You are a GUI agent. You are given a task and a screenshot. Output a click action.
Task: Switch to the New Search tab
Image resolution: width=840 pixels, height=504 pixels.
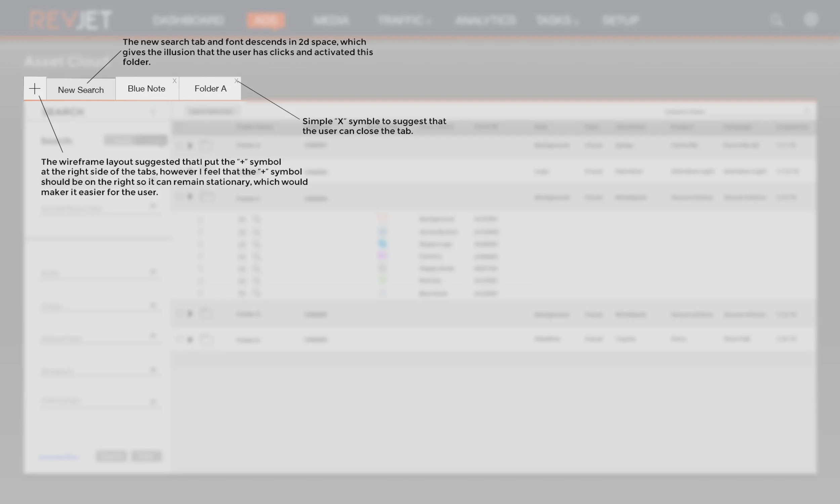click(x=81, y=90)
